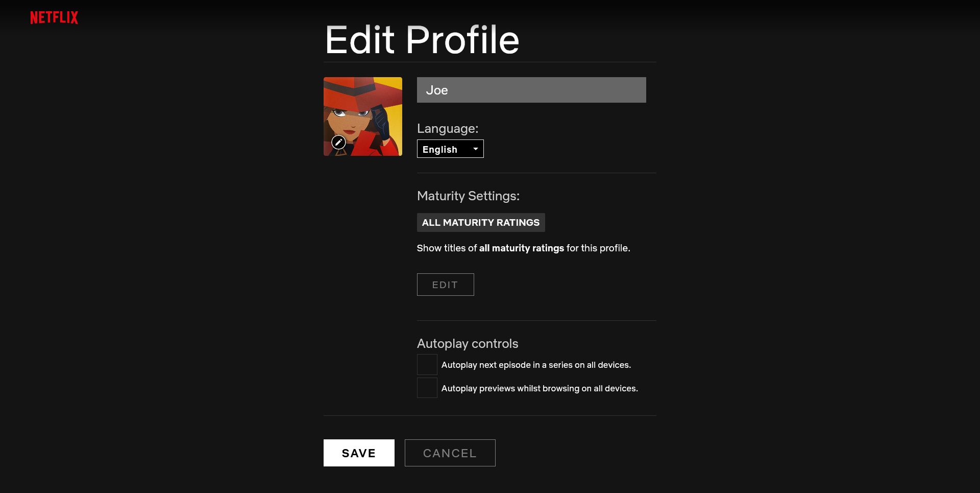Click the profile name field showing Joe
Viewport: 980px width, 493px height.
[531, 89]
